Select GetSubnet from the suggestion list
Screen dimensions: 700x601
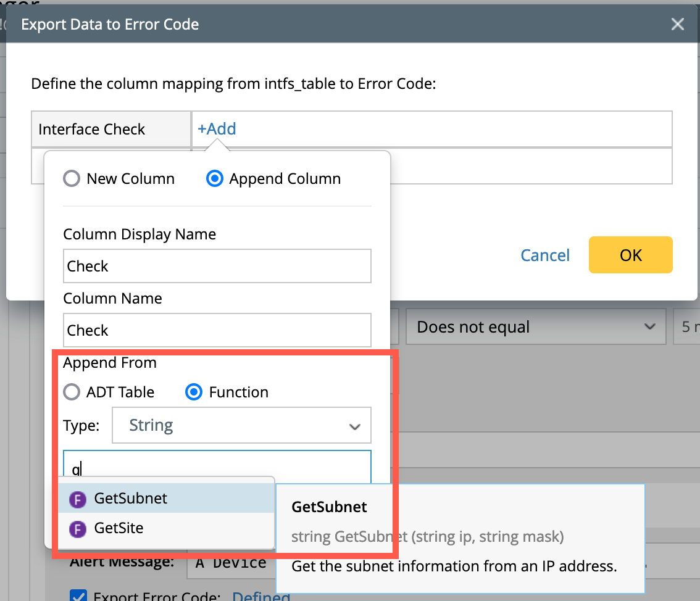[131, 499]
